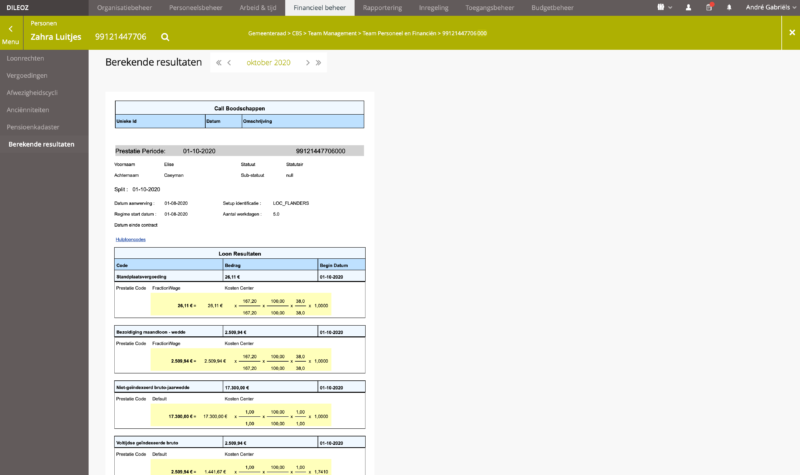Open the notifications bell icon
800x475 pixels.
728,7
